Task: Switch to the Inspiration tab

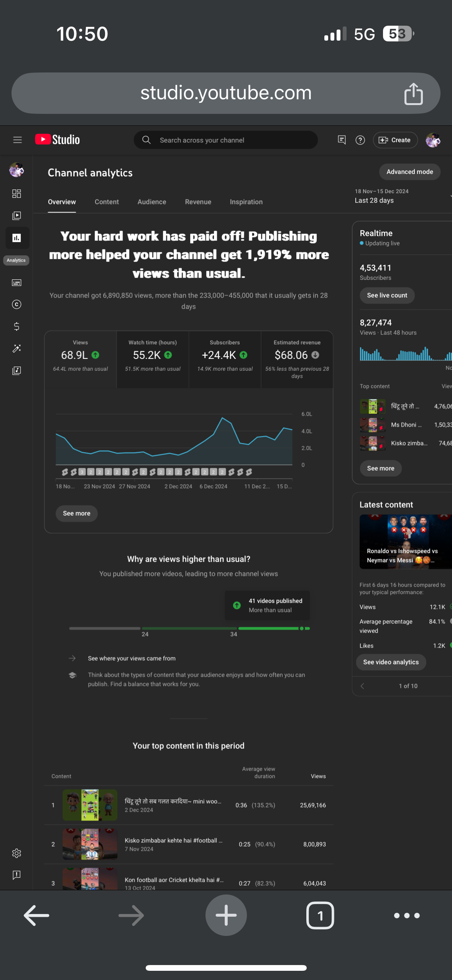Action: click(x=246, y=202)
